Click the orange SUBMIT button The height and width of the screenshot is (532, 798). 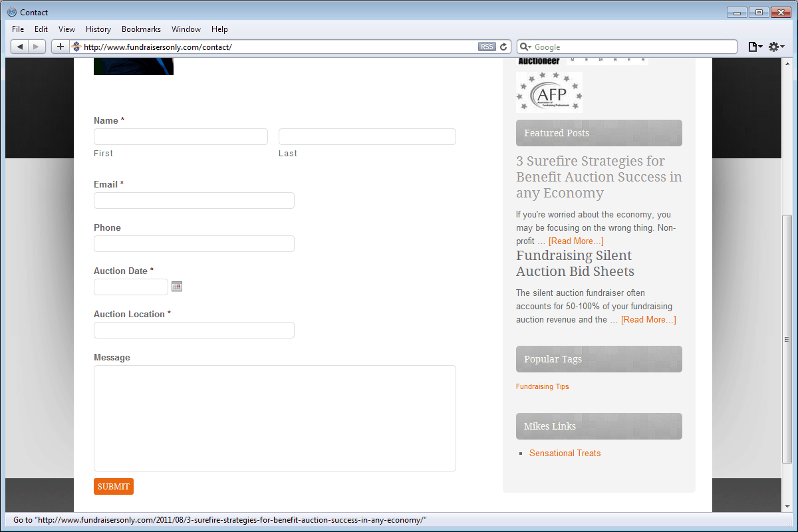pyautogui.click(x=114, y=486)
